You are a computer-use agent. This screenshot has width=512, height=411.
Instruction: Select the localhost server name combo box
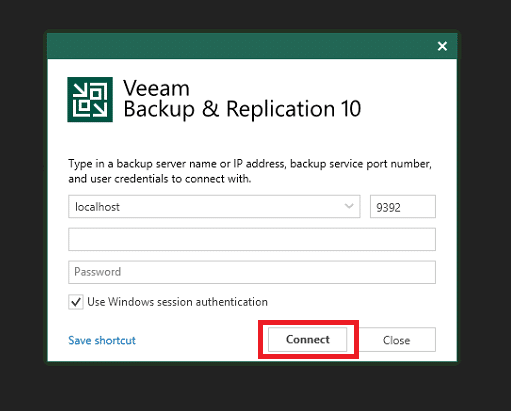pyautogui.click(x=214, y=207)
